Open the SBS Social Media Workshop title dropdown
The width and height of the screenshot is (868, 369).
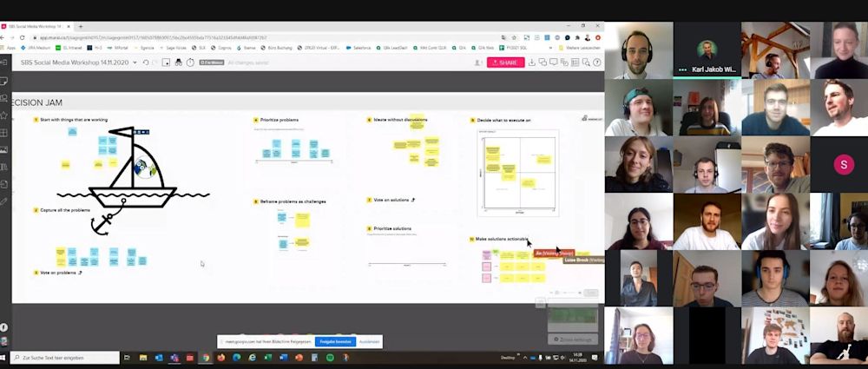(135, 63)
